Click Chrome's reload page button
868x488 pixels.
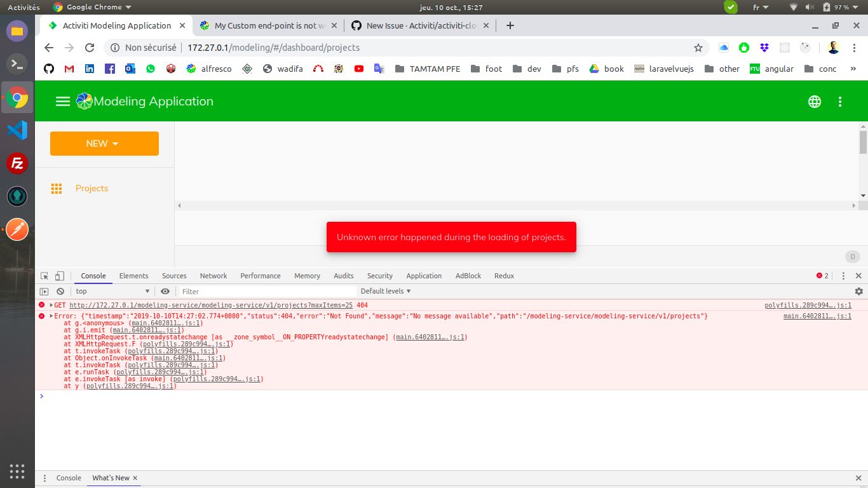pyautogui.click(x=90, y=48)
